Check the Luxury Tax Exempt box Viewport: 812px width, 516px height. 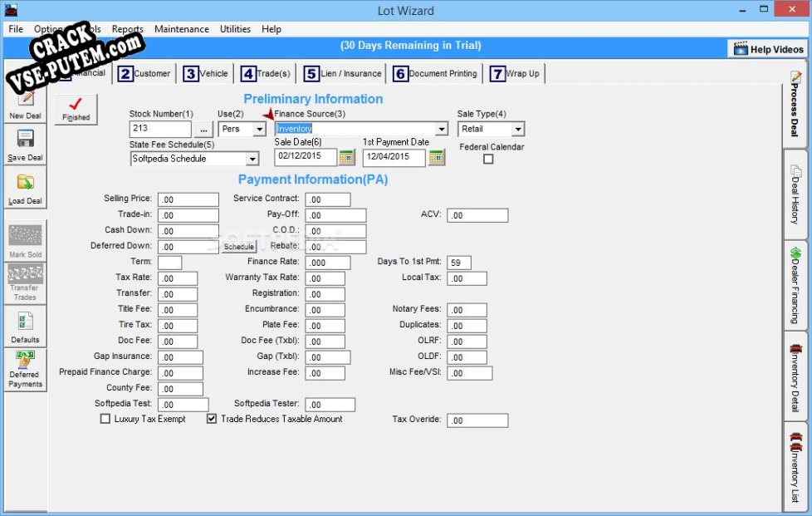click(x=105, y=419)
